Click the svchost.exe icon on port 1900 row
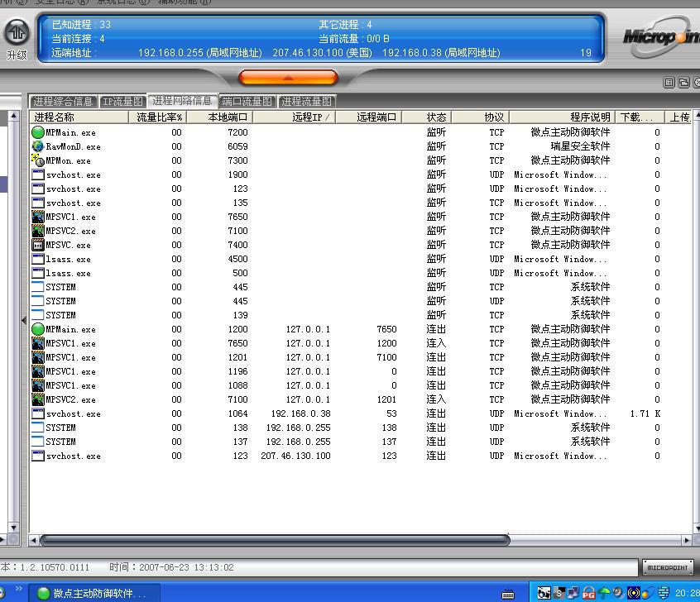The image size is (700, 602). 38,174
